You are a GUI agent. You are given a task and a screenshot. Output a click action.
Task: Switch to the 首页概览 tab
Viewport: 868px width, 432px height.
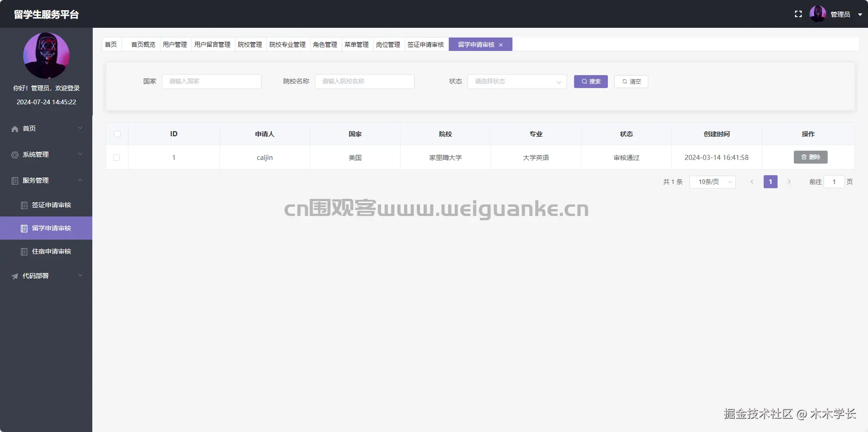(x=141, y=44)
